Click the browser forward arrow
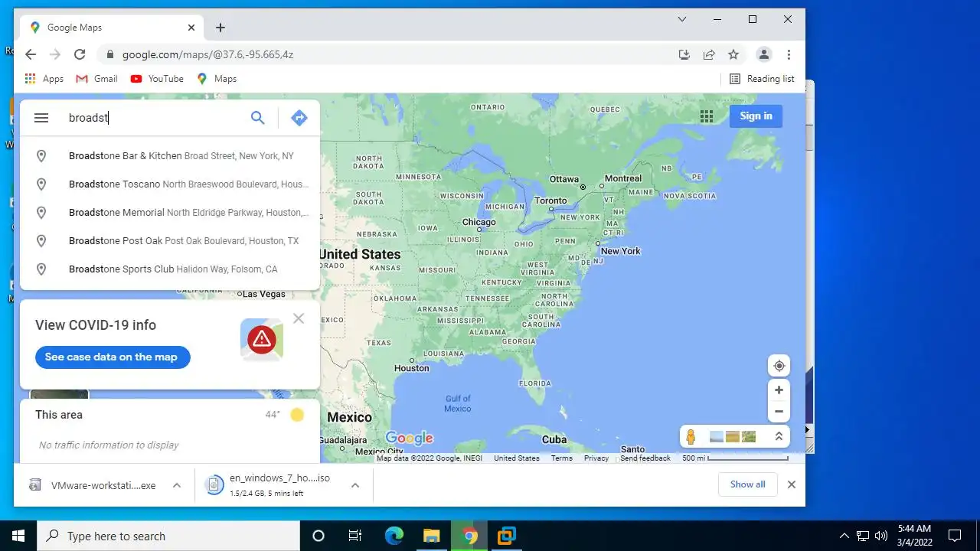 point(55,54)
